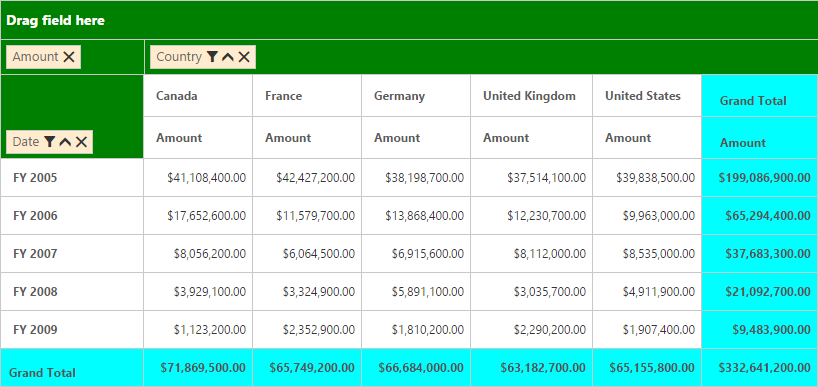Remove the Country field using X icon
Viewport: 818px width, 387px height.
tap(244, 57)
